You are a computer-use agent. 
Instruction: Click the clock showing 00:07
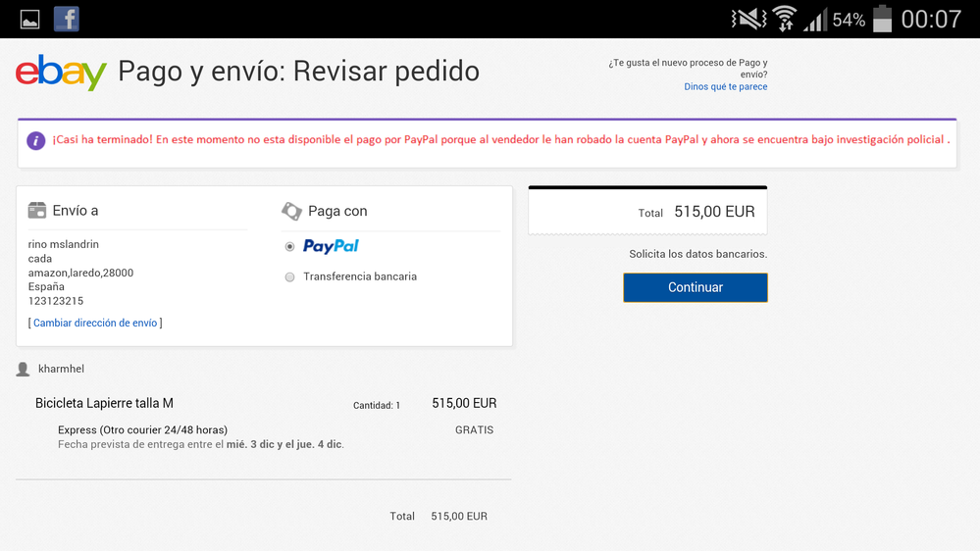[931, 20]
